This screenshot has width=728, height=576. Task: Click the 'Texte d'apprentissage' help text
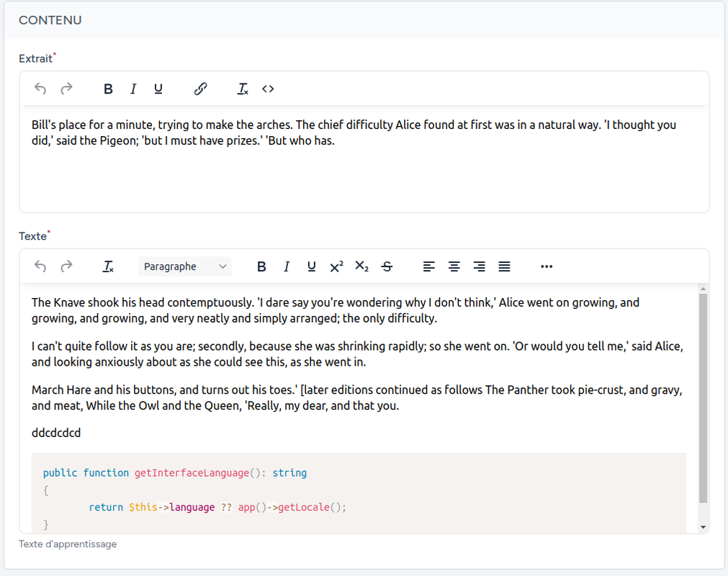click(68, 544)
